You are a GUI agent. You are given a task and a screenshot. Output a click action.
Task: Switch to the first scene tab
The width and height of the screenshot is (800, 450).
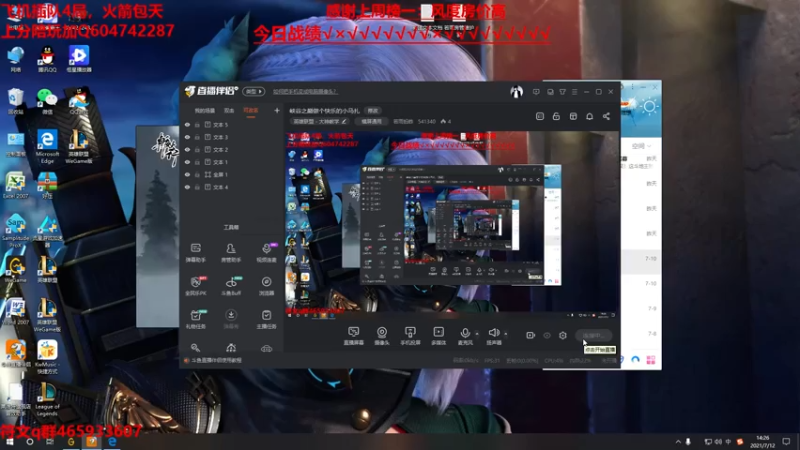[x=205, y=110]
